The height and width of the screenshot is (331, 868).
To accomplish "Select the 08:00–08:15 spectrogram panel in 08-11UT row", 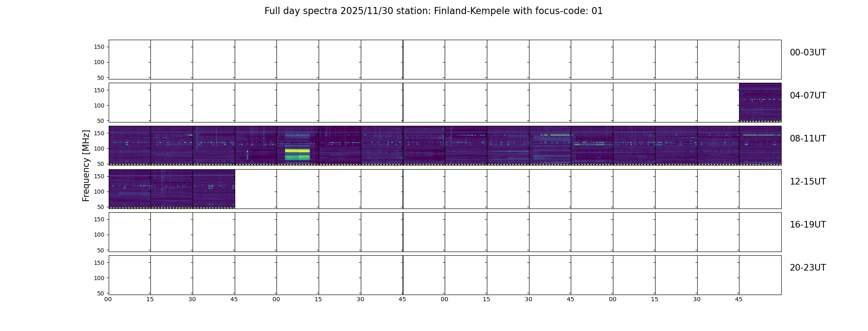I will coord(129,146).
